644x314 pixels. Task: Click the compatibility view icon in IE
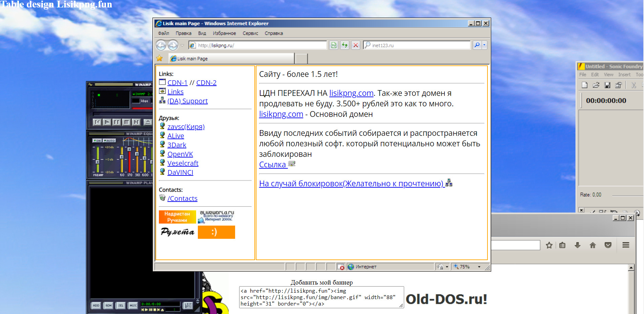click(334, 45)
